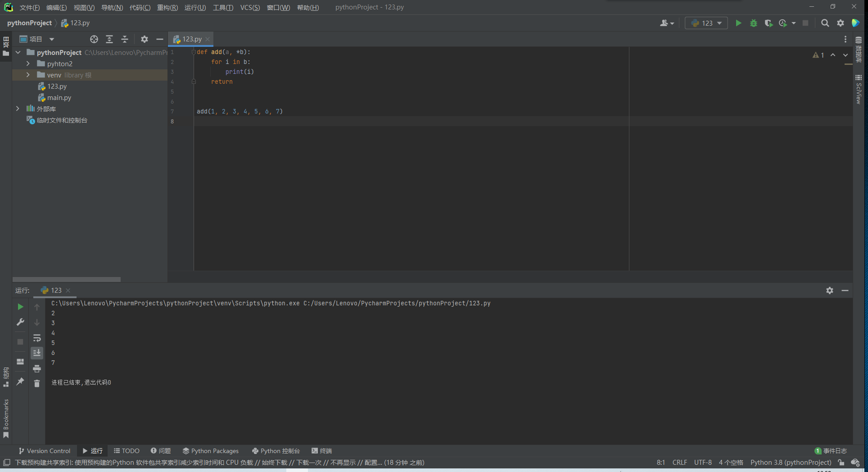Click the stop button in top toolbar
The width and height of the screenshot is (868, 472).
[x=805, y=23]
